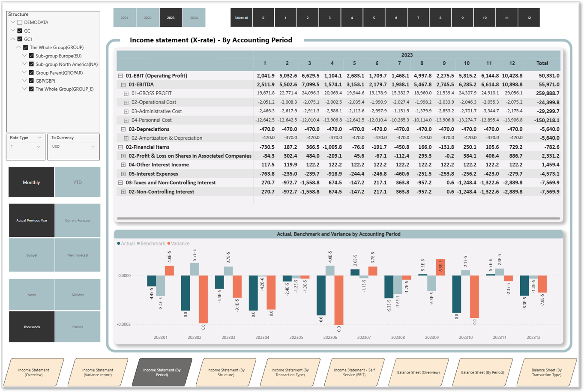Open the To Currency dropdown
This screenshot has height=392, width=584.
coord(73,147)
